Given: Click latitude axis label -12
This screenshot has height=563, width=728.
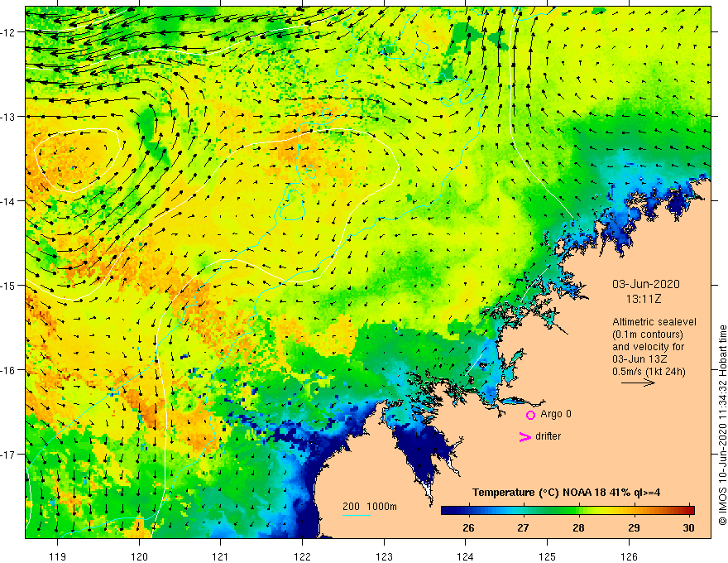Looking at the screenshot, I should [9, 32].
